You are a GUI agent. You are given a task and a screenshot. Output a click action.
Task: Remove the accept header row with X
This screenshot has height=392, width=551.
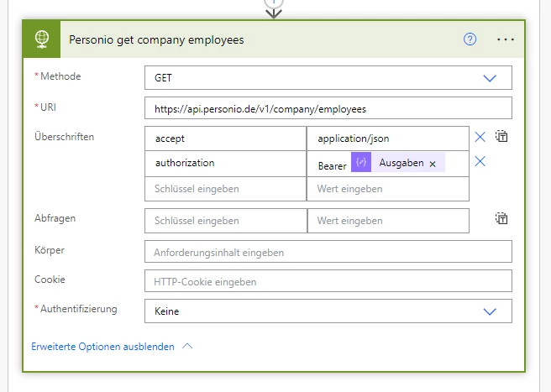(480, 137)
